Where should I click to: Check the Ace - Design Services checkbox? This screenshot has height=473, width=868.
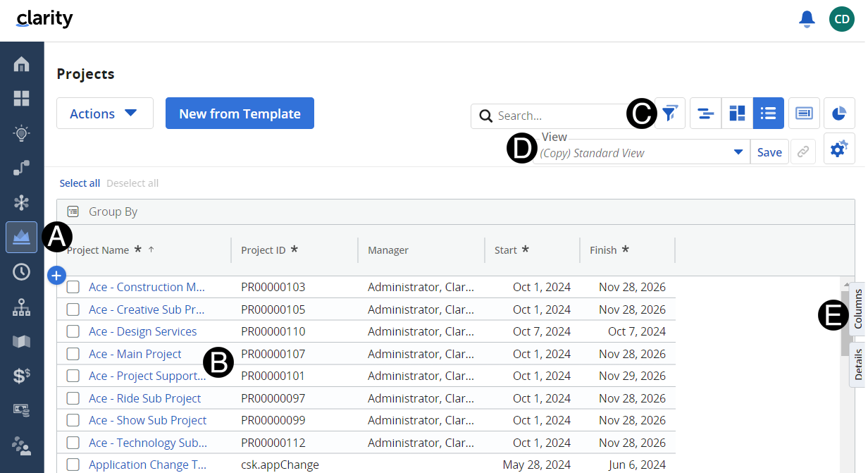coord(73,331)
